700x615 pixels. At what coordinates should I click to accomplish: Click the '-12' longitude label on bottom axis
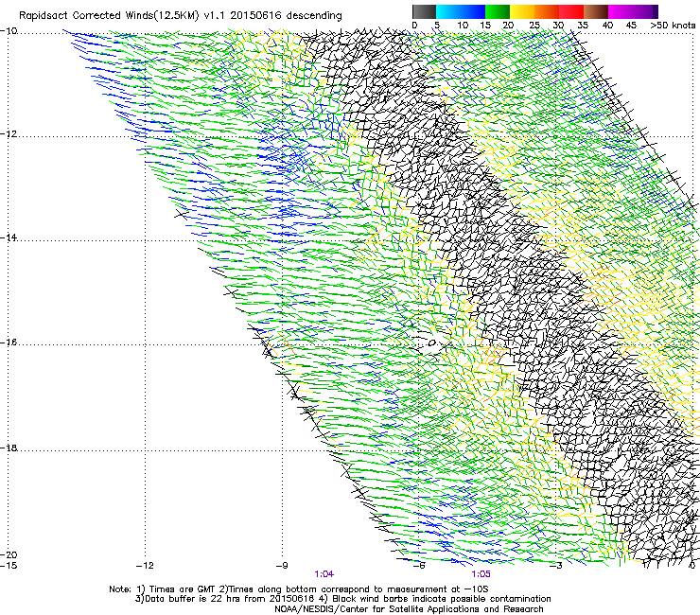pos(145,566)
